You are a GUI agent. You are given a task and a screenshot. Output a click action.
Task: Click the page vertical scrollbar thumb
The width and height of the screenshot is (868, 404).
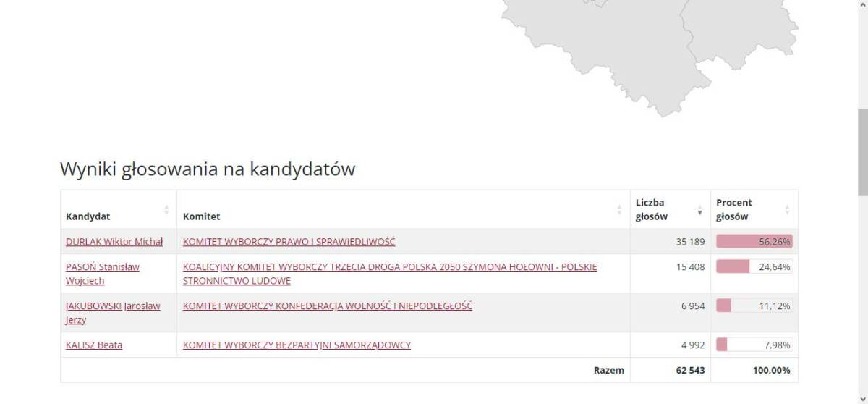(x=862, y=152)
